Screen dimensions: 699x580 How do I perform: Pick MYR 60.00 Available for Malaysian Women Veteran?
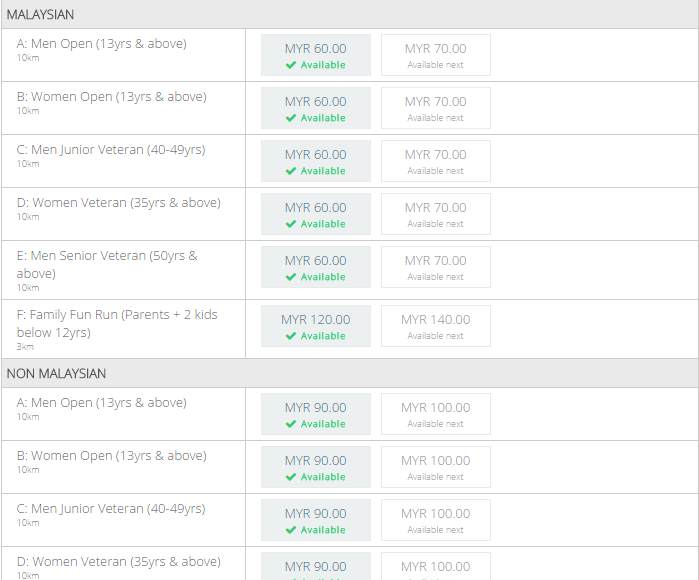316,214
